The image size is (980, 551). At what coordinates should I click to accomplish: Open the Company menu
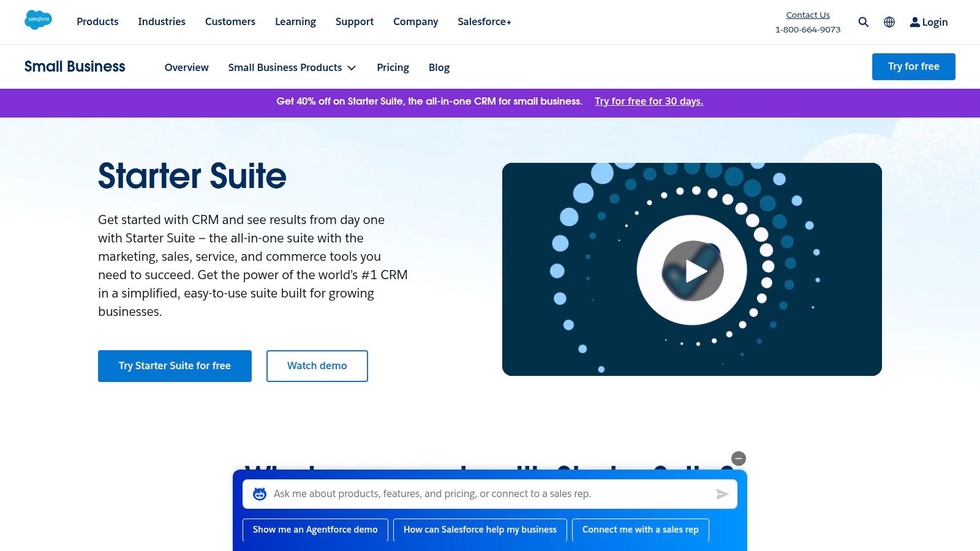[x=416, y=21]
